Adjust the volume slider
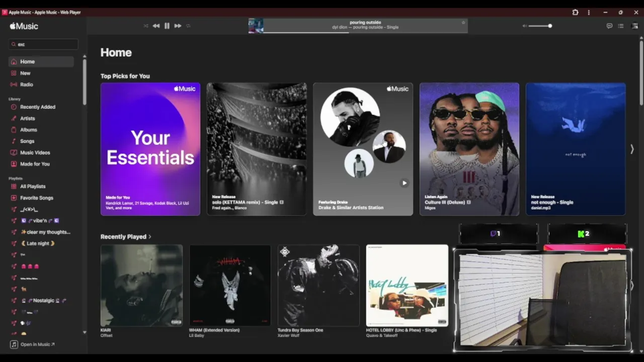This screenshot has width=644, height=362. pyautogui.click(x=540, y=26)
